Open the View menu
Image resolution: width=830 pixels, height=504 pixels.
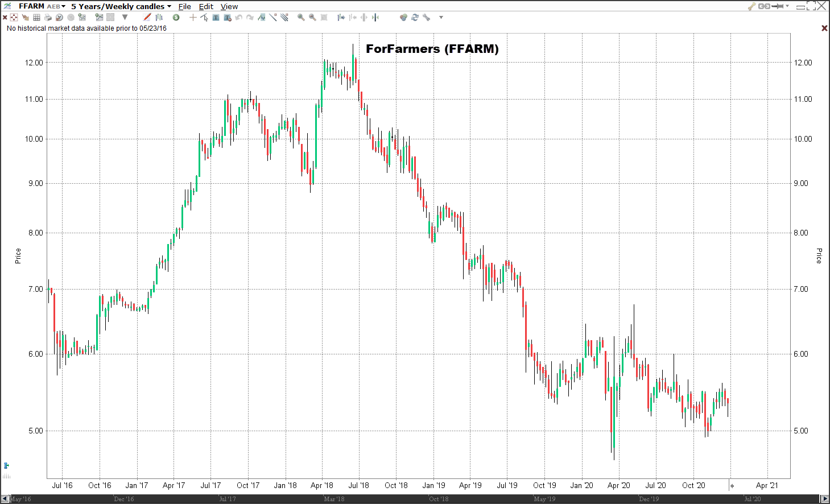229,6
